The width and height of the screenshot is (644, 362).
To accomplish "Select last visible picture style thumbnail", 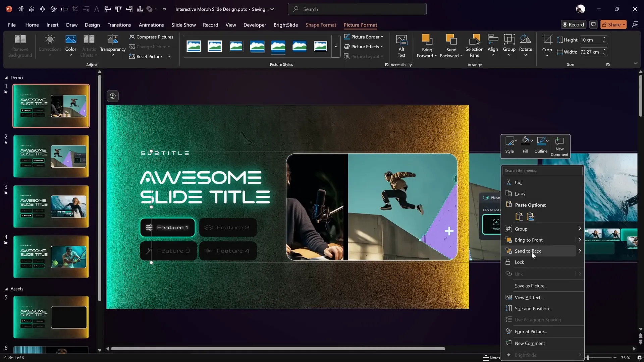I will [320, 46].
